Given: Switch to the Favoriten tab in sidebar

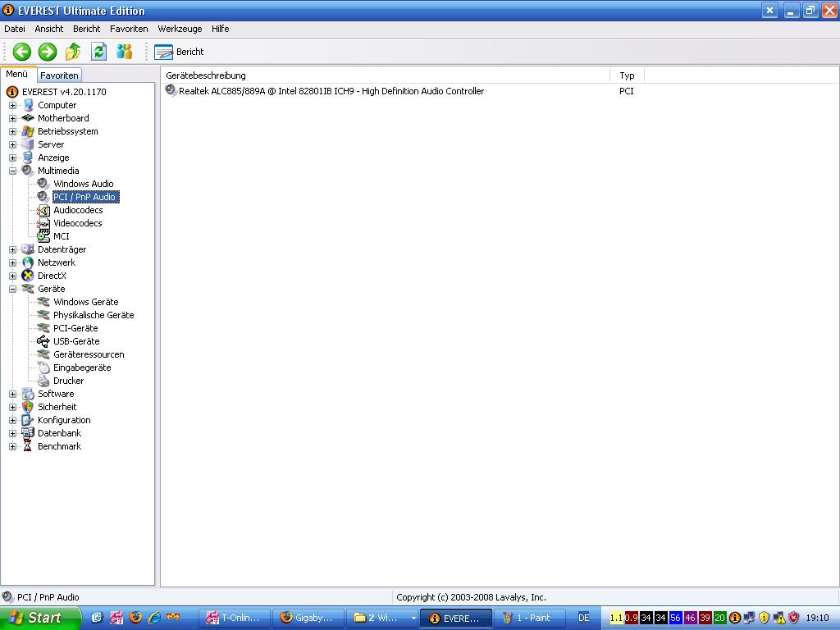Looking at the screenshot, I should pyautogui.click(x=59, y=75).
